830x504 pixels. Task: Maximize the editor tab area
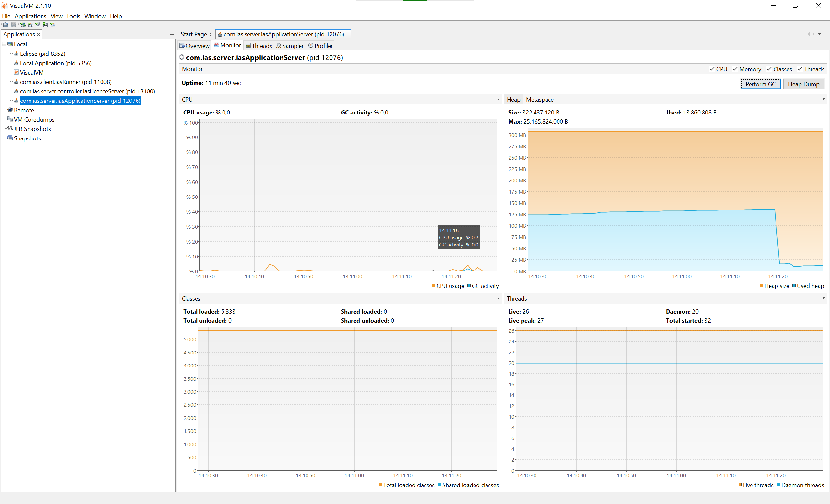(825, 34)
